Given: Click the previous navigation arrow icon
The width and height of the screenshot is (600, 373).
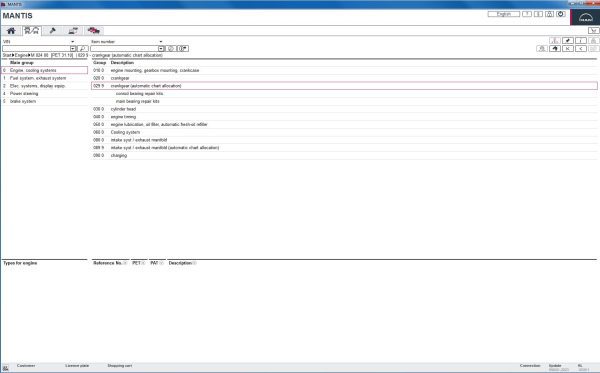Looking at the screenshot, I should [x=581, y=49].
